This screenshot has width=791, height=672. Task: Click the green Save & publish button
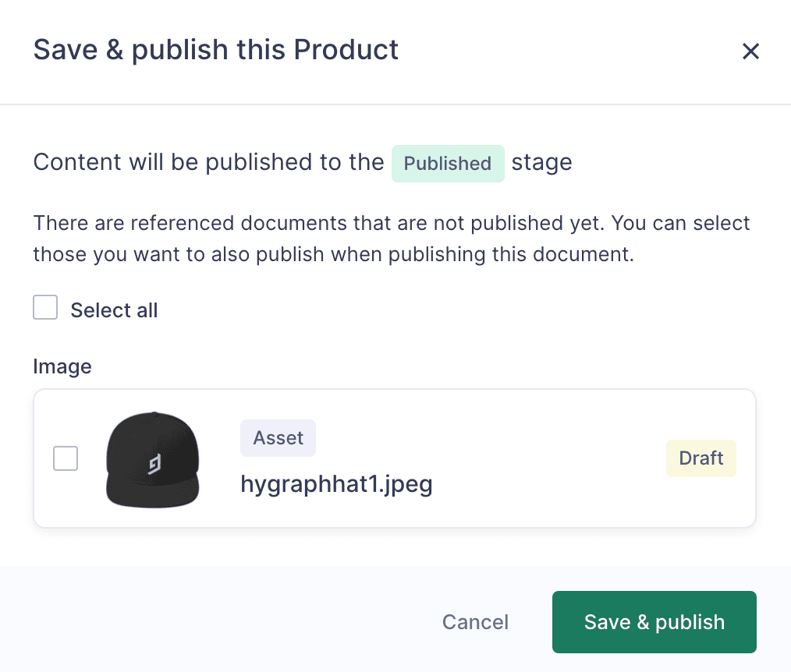tap(654, 622)
